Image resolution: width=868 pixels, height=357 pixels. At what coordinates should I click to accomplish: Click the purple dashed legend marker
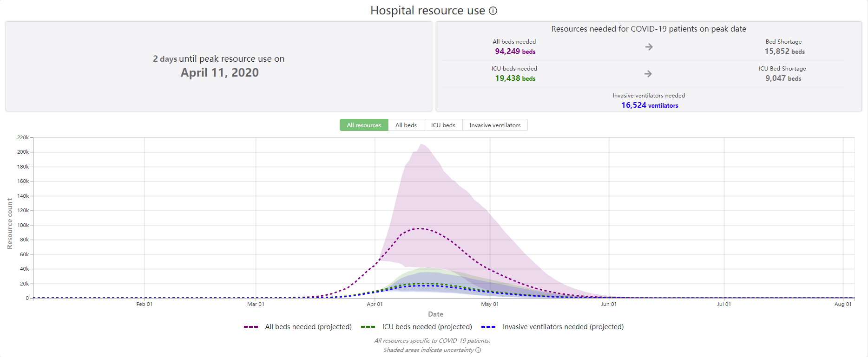coord(251,327)
